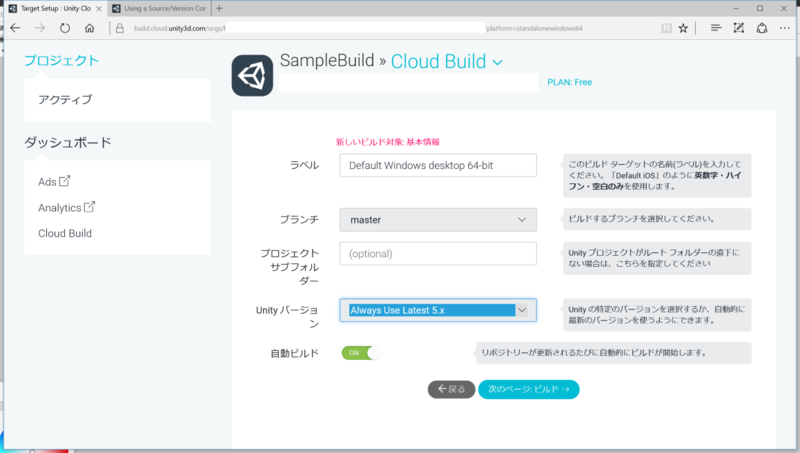
Task: Open new tab with plus button
Action: click(x=219, y=8)
